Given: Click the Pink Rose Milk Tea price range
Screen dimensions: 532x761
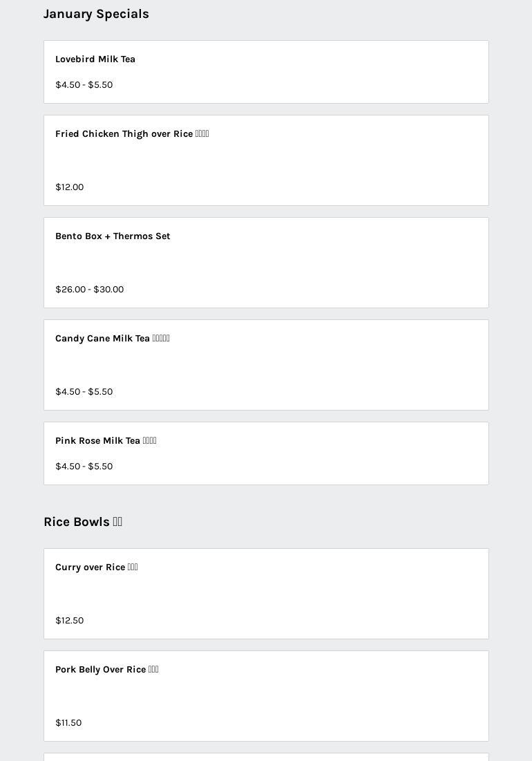Looking at the screenshot, I should 84,467.
